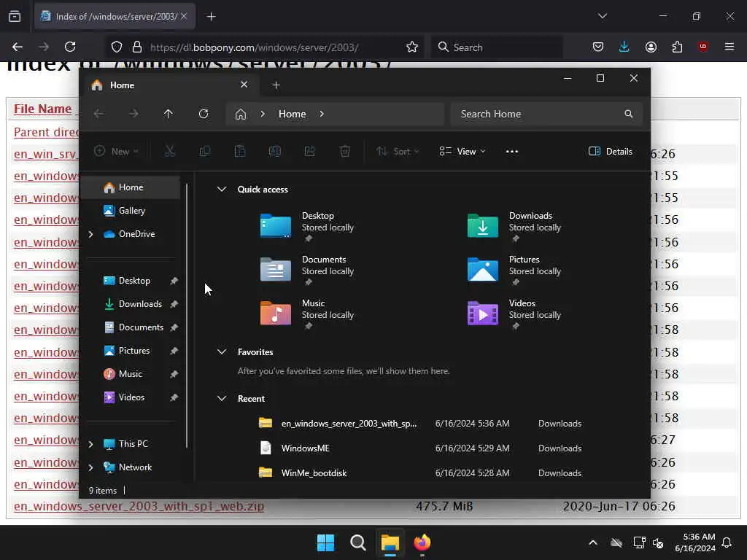Open recent item WinMe_bootdisk
Image resolution: width=747 pixels, height=560 pixels.
point(314,472)
